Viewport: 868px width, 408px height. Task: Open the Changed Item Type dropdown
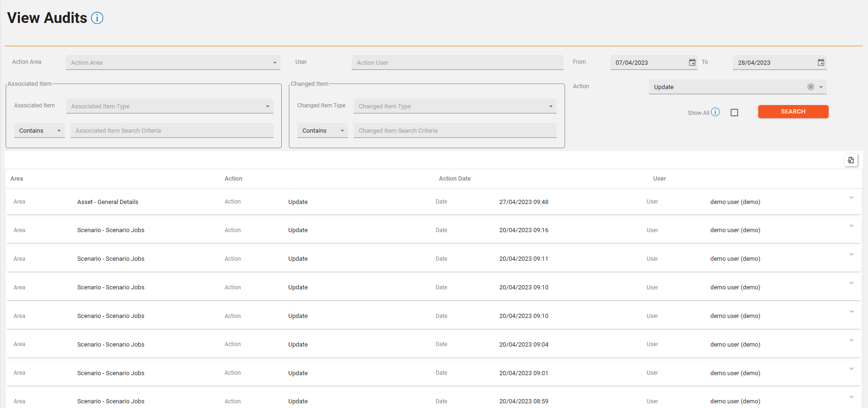(454, 106)
